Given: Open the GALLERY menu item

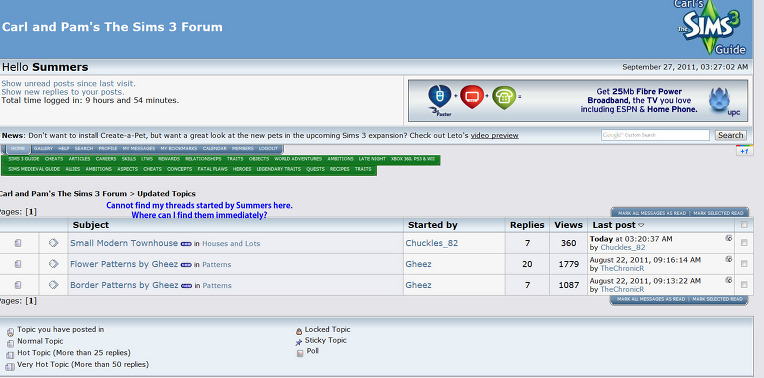Looking at the screenshot, I should [x=43, y=149].
